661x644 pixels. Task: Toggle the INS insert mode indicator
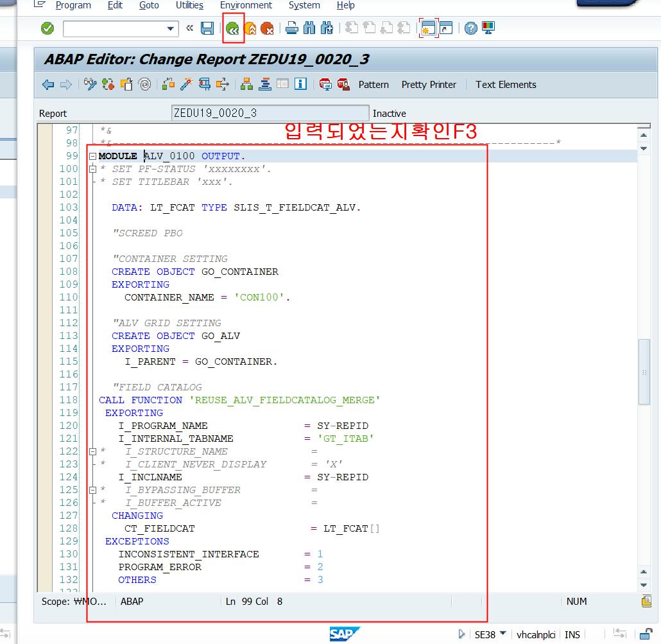point(572,634)
